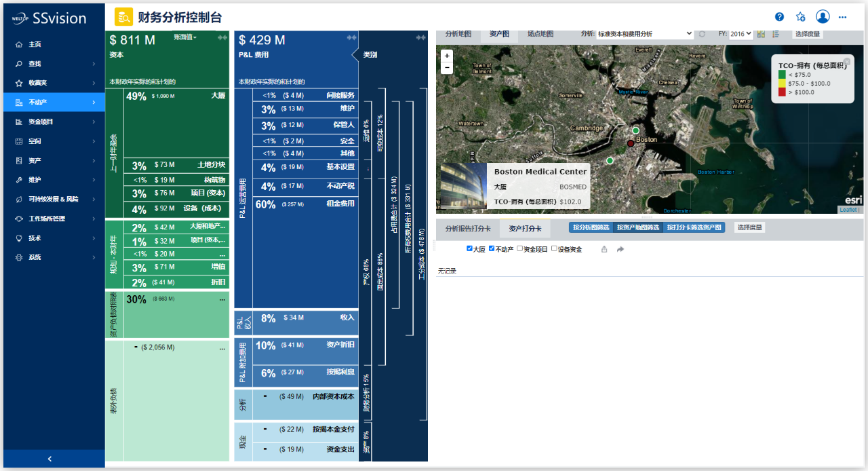Expand the 账面值 dropdown in capital panel
868x471 pixels.
click(185, 37)
